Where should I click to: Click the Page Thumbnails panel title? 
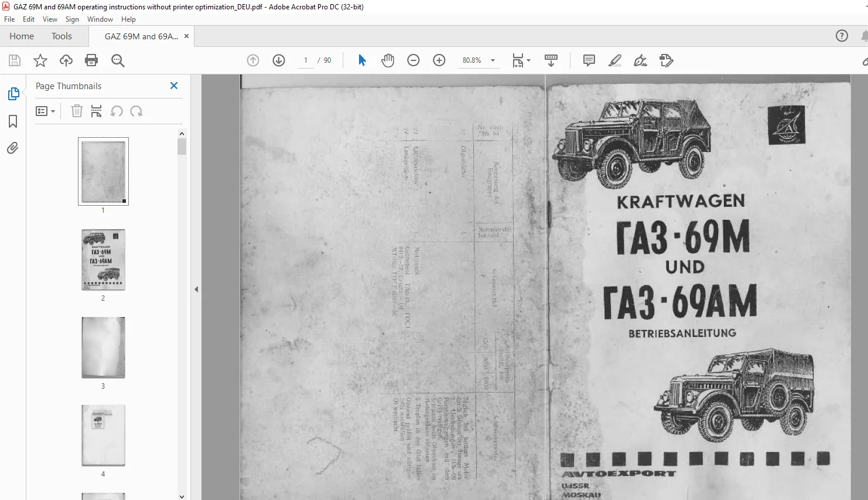click(x=69, y=86)
